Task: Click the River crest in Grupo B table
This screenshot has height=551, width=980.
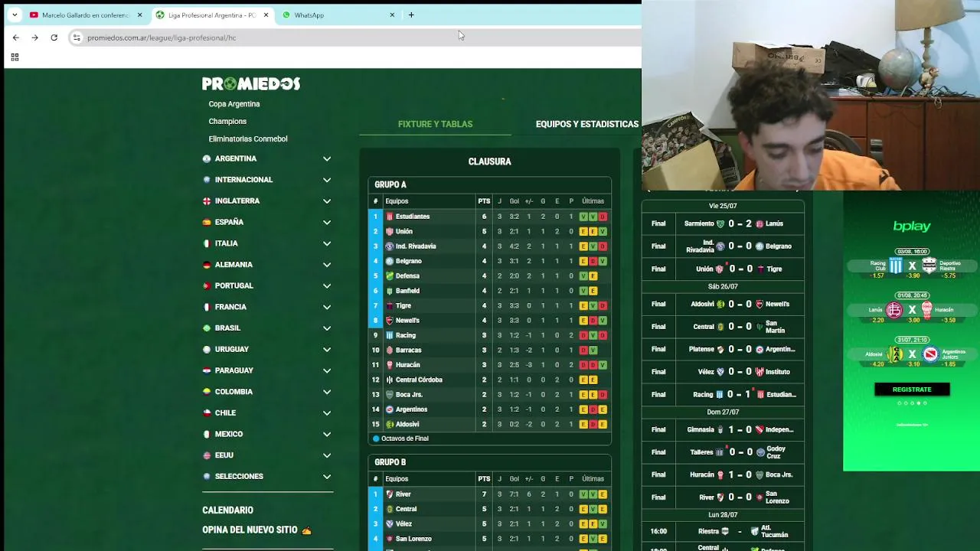Action: click(389, 494)
